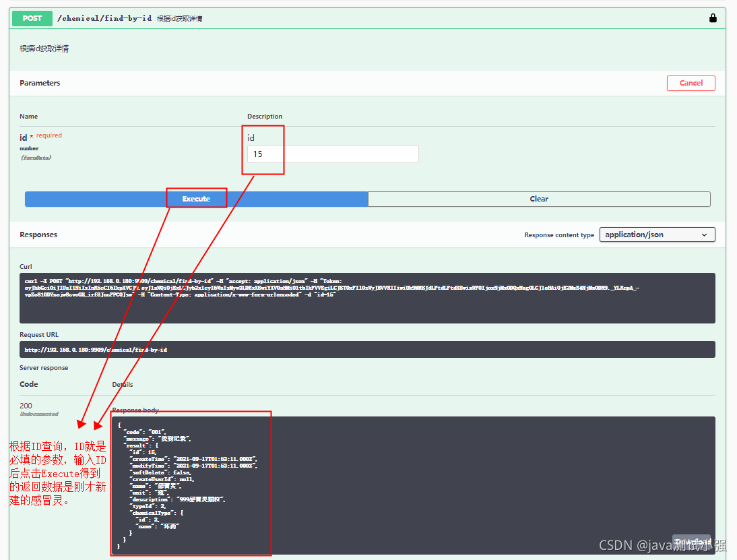The image size is (737, 560).
Task: Click the 200 response code
Action: click(x=26, y=406)
